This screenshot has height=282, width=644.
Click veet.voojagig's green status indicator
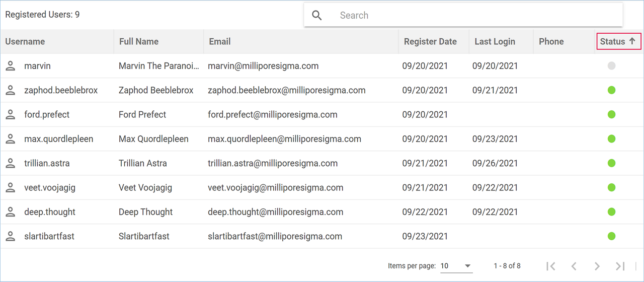(611, 187)
